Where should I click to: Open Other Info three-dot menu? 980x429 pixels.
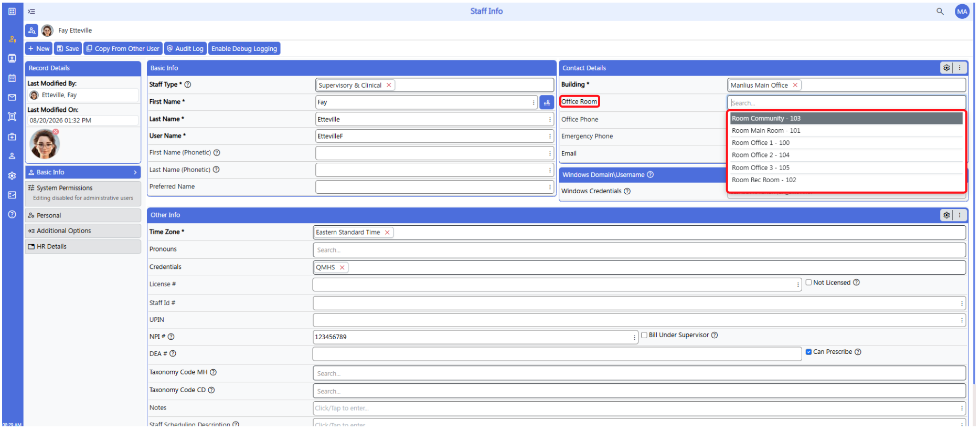coord(960,215)
